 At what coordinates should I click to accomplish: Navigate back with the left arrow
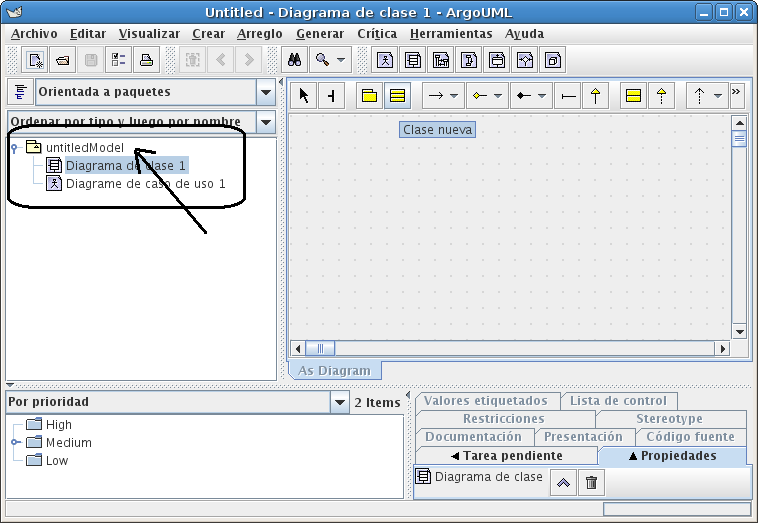(x=221, y=60)
